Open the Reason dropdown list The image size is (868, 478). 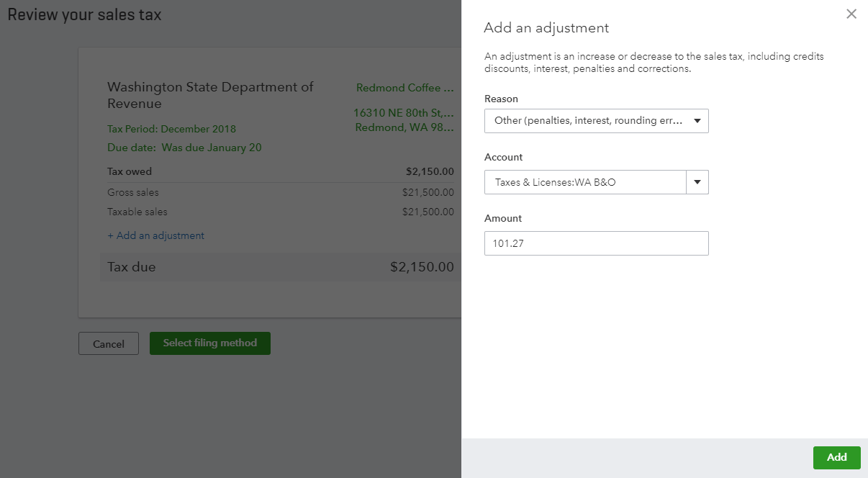tap(596, 121)
